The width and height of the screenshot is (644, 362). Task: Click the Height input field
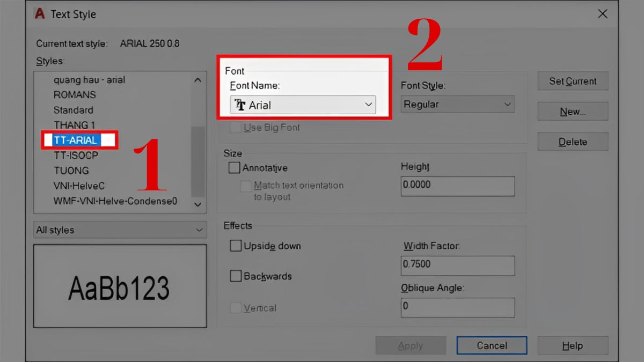coord(458,186)
